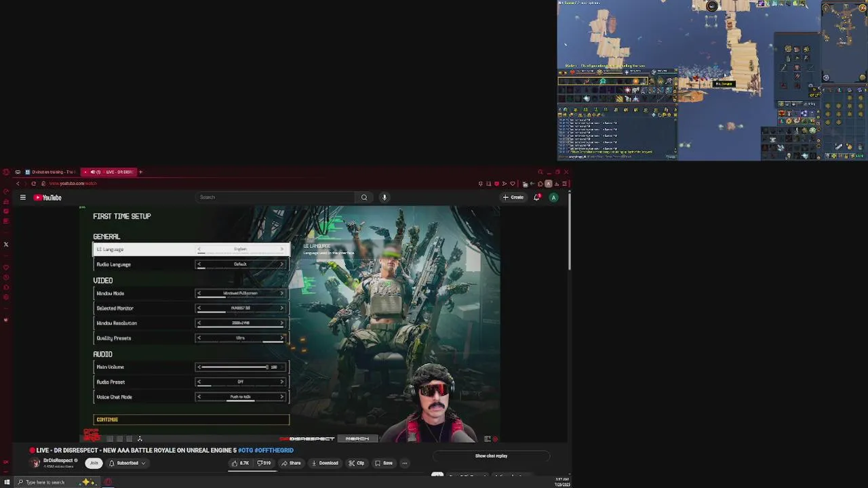868x488 pixels.
Task: Adjust the Main Volume slider
Action: (233, 367)
